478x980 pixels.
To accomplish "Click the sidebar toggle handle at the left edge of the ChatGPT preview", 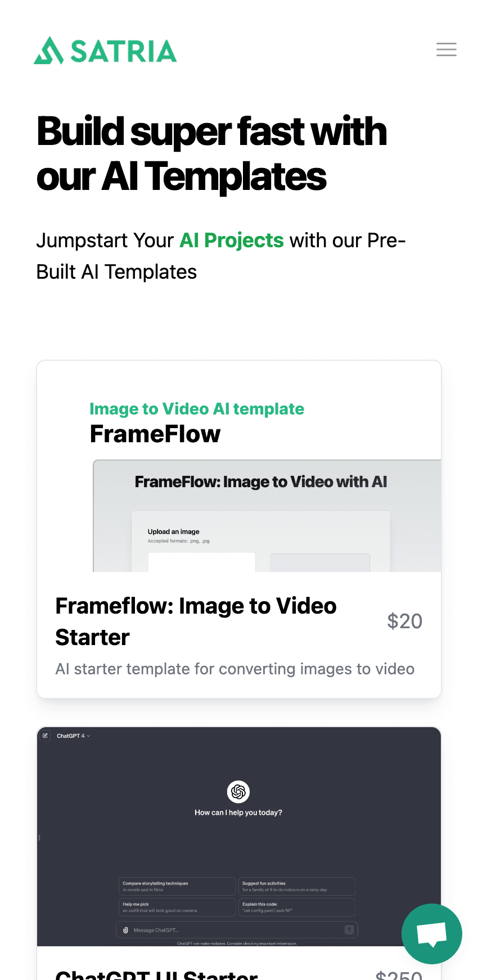I will pyautogui.click(x=39, y=837).
